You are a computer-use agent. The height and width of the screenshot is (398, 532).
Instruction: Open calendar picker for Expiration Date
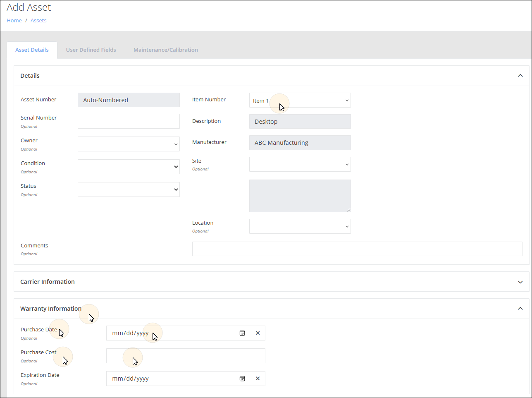point(242,379)
